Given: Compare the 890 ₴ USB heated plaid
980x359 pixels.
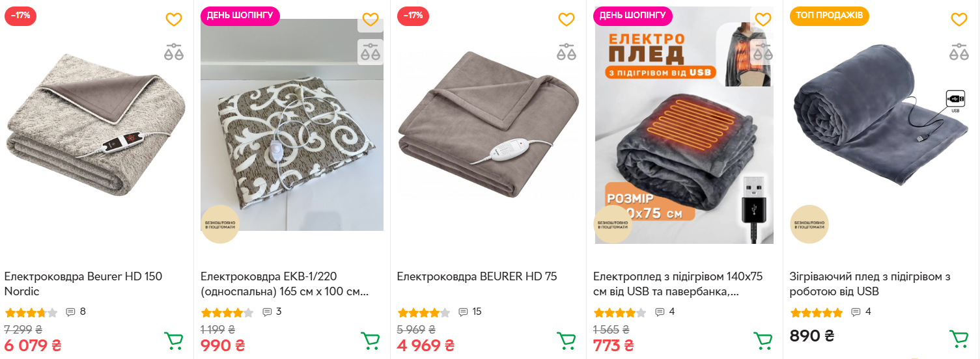Looking at the screenshot, I should [959, 52].
